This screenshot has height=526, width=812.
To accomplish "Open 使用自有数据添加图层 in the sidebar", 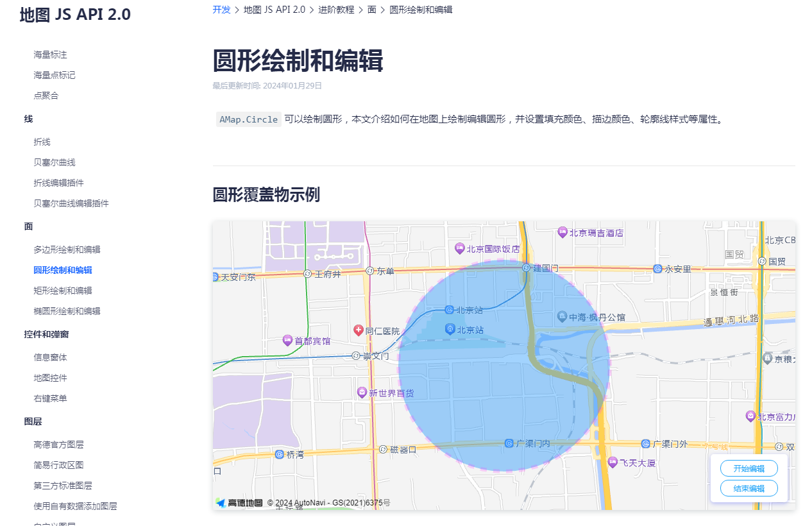I will tap(75, 506).
